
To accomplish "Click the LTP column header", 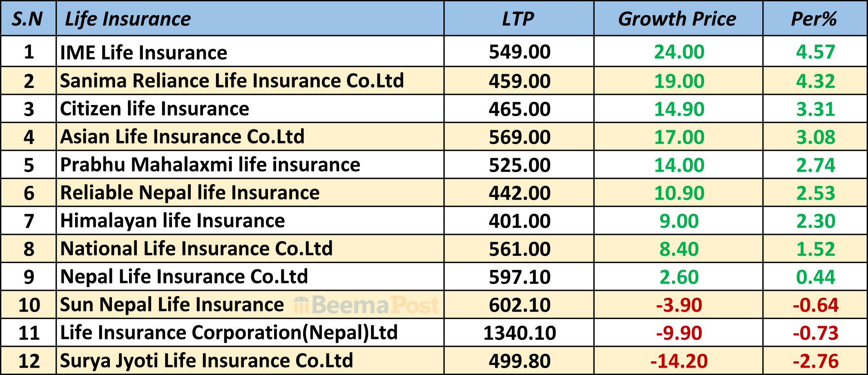I will click(518, 19).
